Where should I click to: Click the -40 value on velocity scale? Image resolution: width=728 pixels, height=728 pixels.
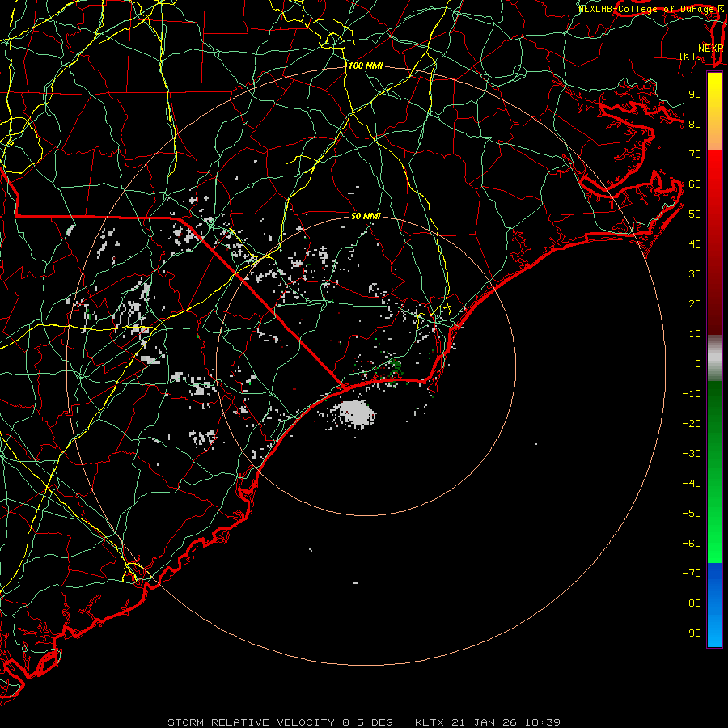692,484
